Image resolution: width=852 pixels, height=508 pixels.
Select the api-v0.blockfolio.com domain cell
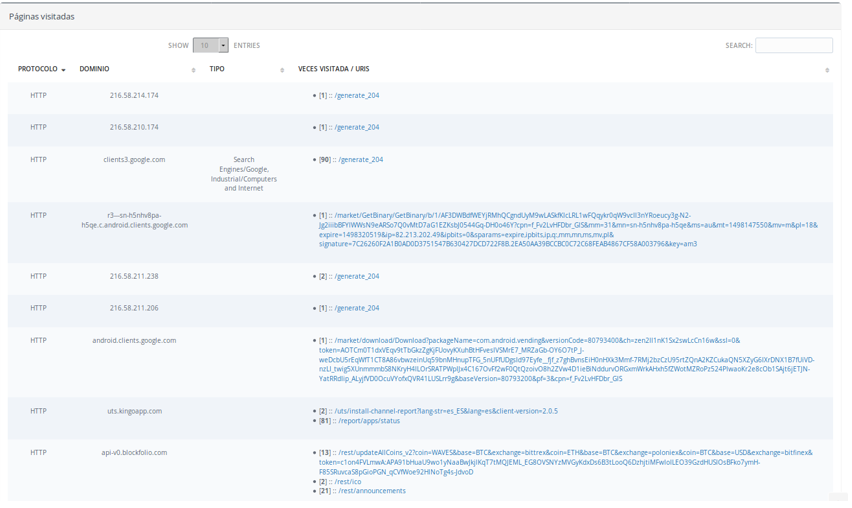point(134,453)
